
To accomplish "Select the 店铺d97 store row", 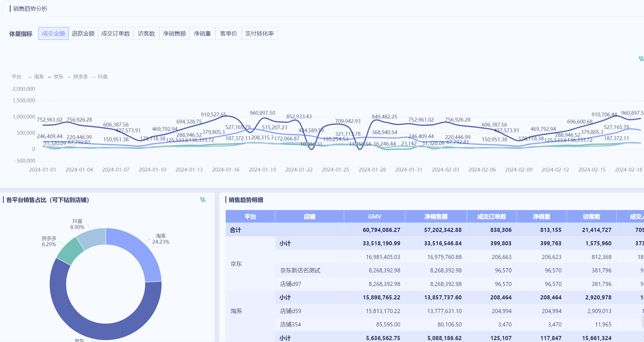I will 291,284.
